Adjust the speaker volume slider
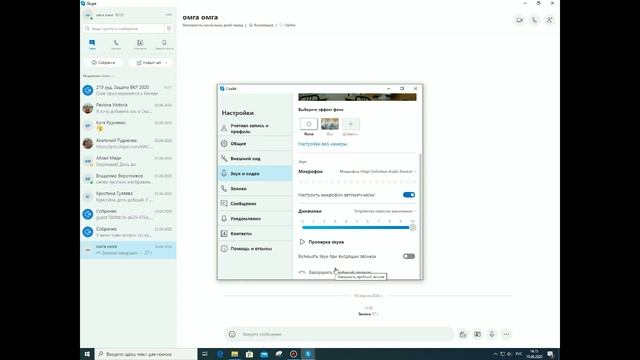Image resolution: width=640 pixels, height=360 pixels. pyautogui.click(x=358, y=227)
